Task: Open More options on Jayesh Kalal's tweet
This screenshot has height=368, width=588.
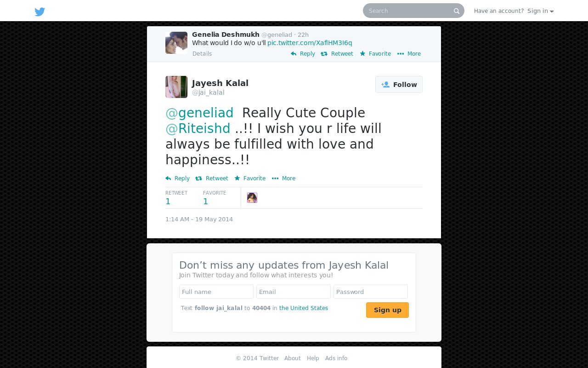Action: 283,178
